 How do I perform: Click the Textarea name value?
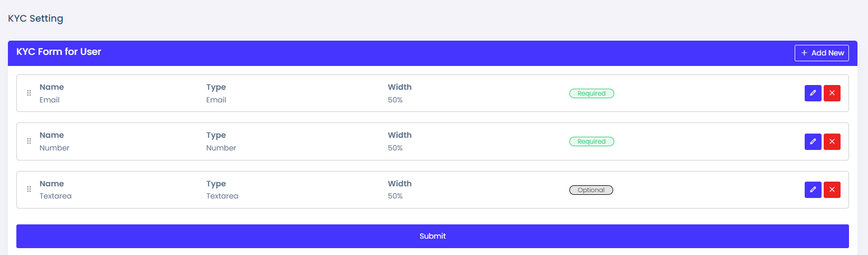[x=55, y=196]
